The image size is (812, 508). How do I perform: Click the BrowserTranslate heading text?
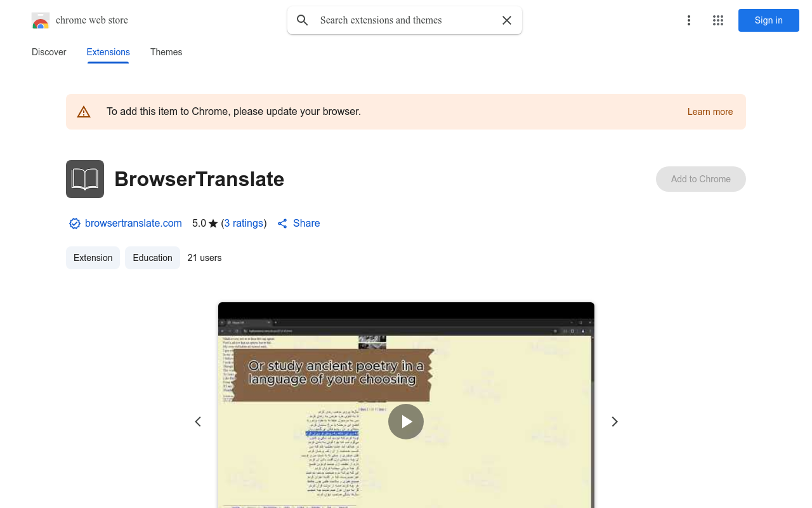[199, 179]
